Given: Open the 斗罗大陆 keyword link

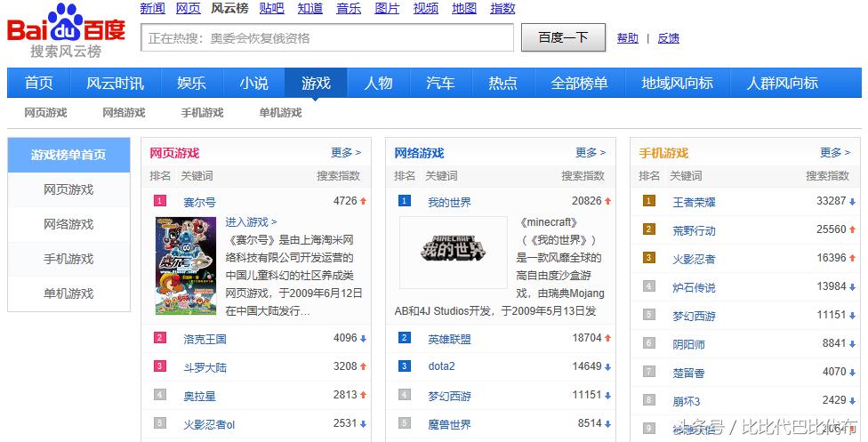Looking at the screenshot, I should 205,367.
